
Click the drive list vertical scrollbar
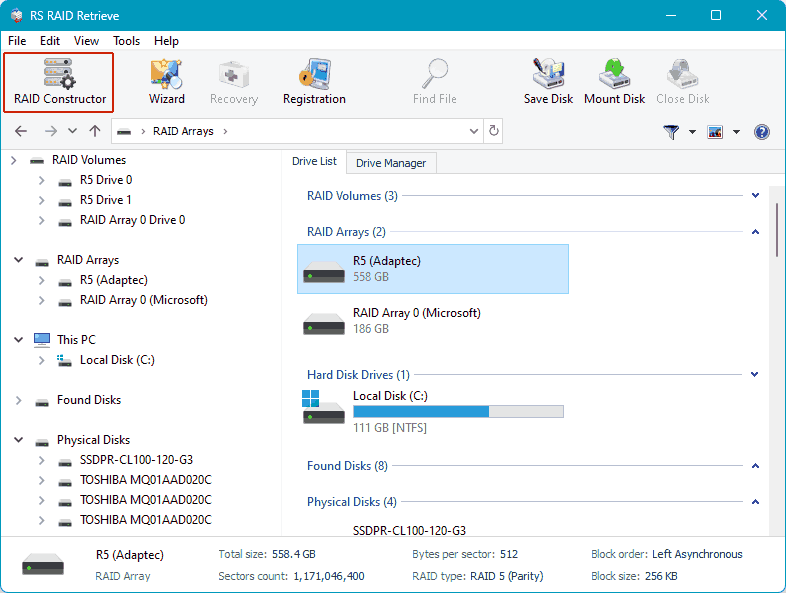point(777,230)
